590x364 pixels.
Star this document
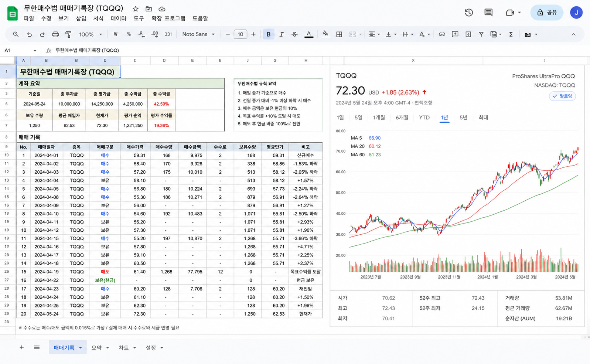point(136,9)
